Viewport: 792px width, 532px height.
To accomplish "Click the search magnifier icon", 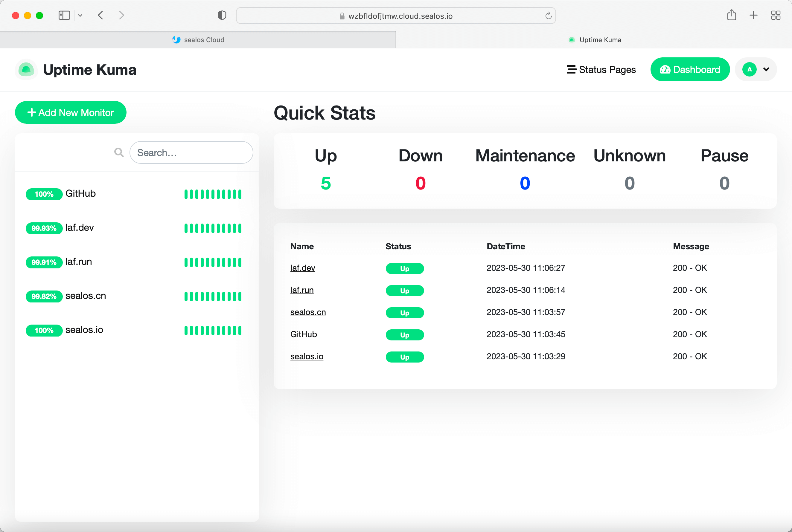I will [119, 152].
